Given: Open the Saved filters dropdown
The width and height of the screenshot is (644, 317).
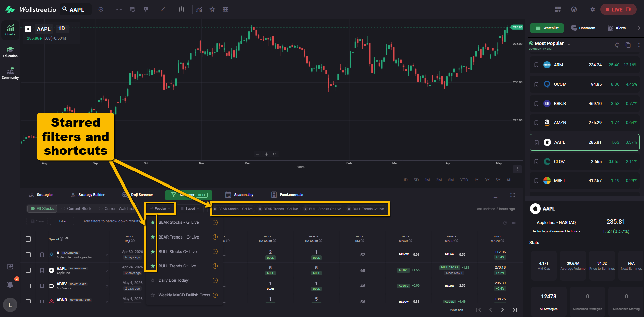Looking at the screenshot, I should [x=190, y=209].
